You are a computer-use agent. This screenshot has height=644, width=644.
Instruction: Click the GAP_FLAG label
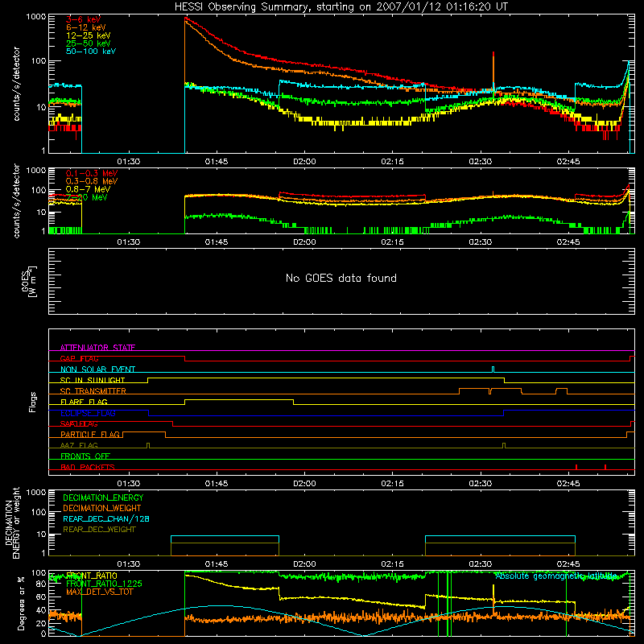(79, 358)
